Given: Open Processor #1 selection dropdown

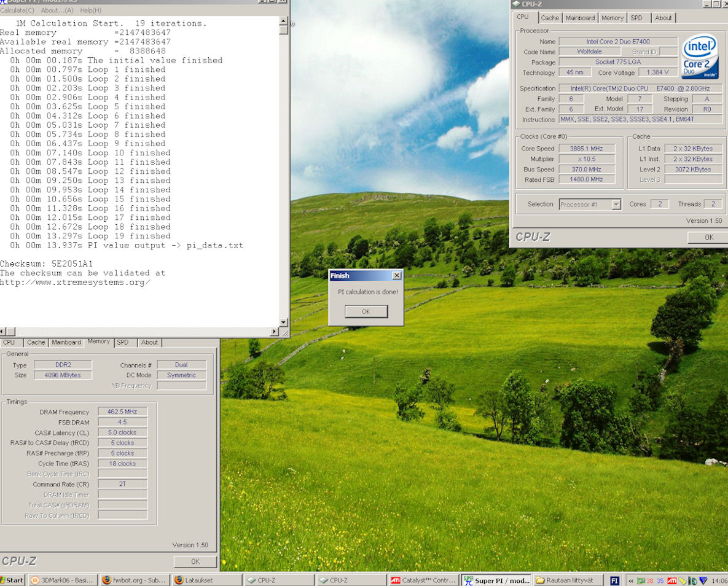Looking at the screenshot, I should tap(616, 205).
